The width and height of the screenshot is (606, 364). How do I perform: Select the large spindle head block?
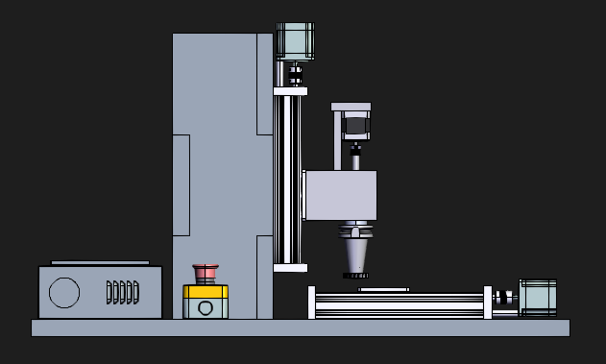[341, 196]
